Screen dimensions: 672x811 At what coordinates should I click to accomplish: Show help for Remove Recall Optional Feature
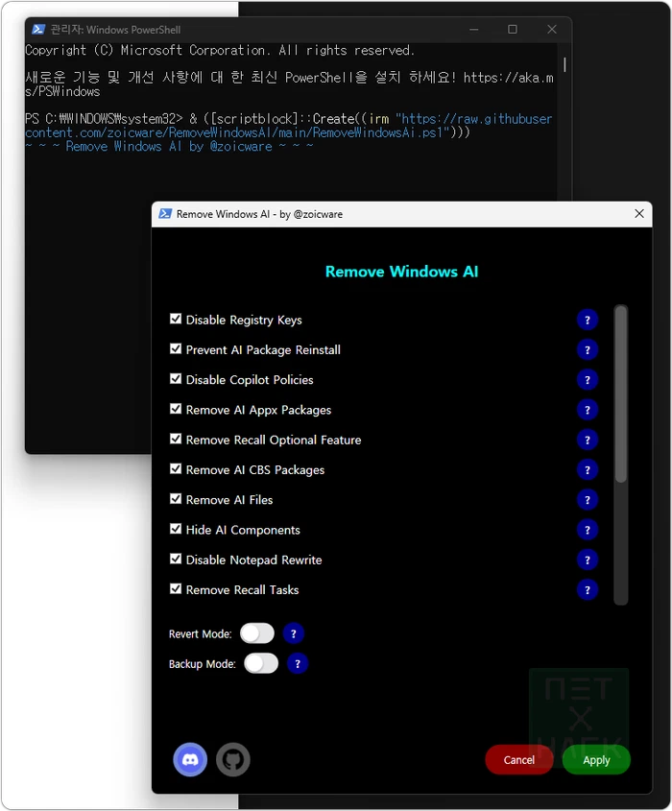click(x=587, y=440)
